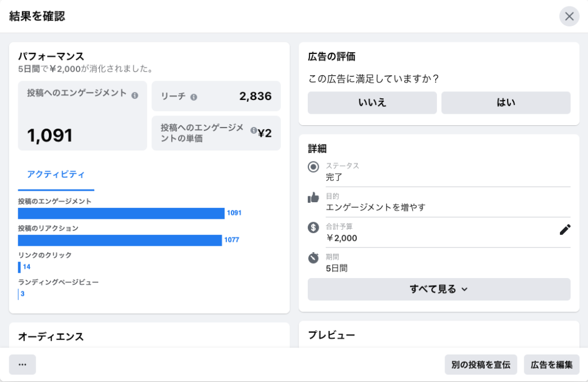Click the thumbs-up 目的 icon

(x=313, y=198)
